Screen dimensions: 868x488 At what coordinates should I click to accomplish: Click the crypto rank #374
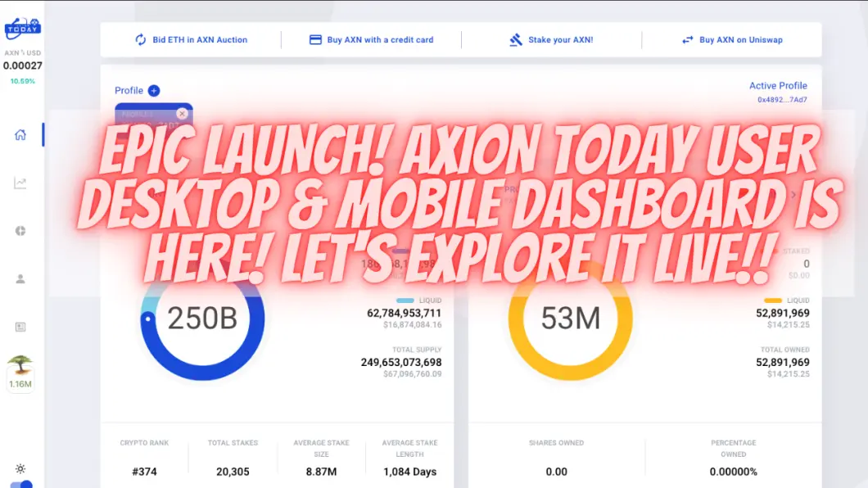pos(144,472)
